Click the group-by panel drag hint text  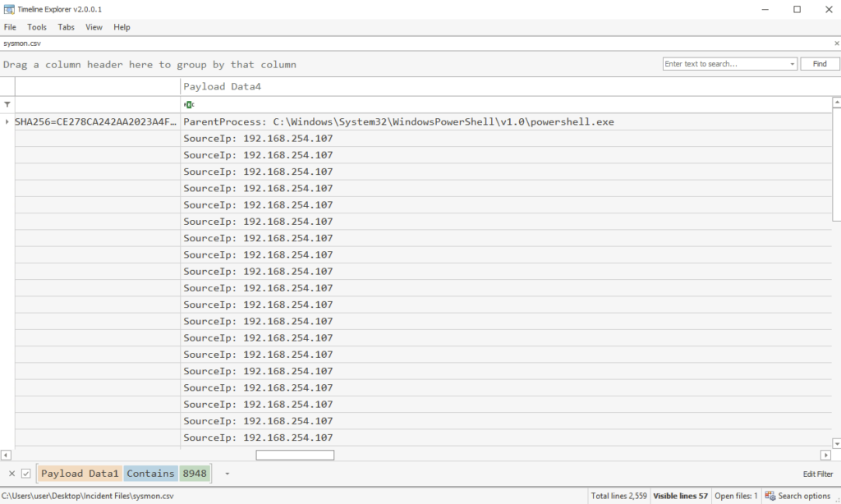pos(149,64)
